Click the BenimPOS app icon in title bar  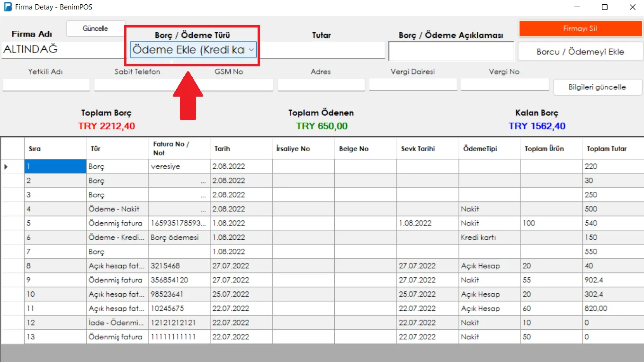coord(7,7)
